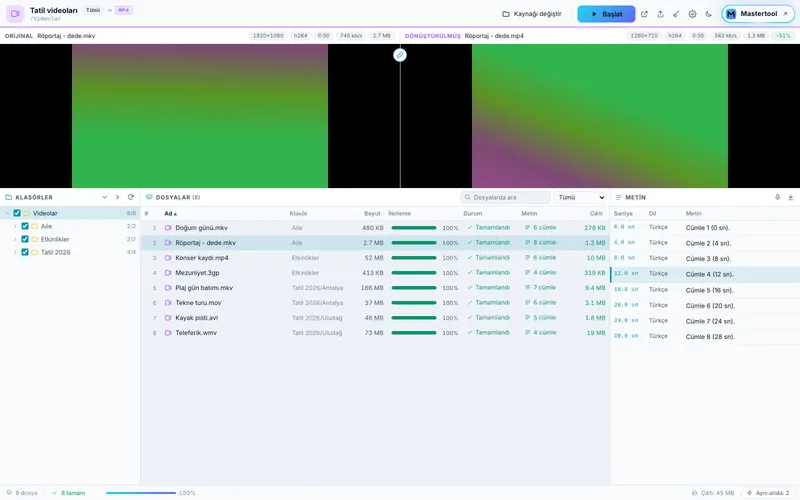Open the '7 cümle' text of Plaj gün batımı.mkv
The image size is (800, 500).
tap(541, 287)
